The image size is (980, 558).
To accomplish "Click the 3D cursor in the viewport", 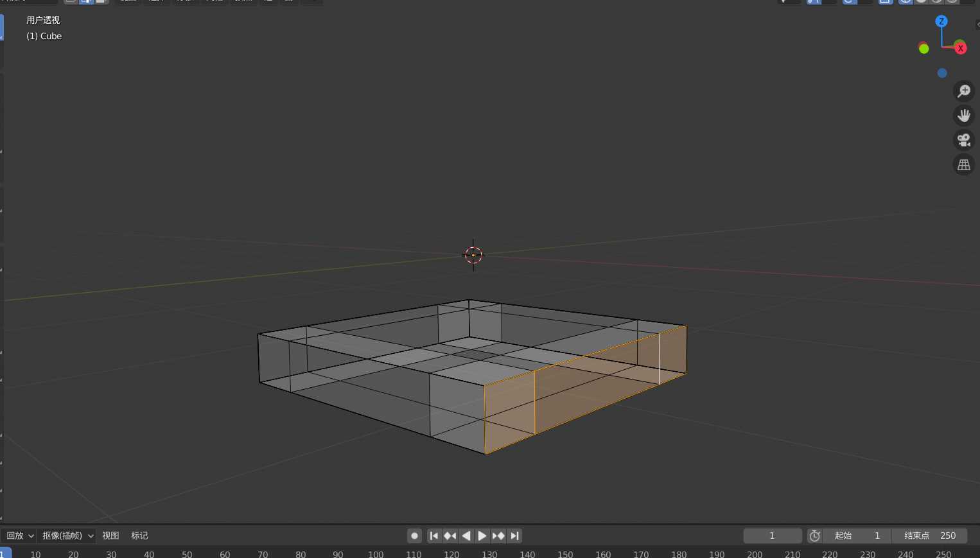I will (x=473, y=255).
